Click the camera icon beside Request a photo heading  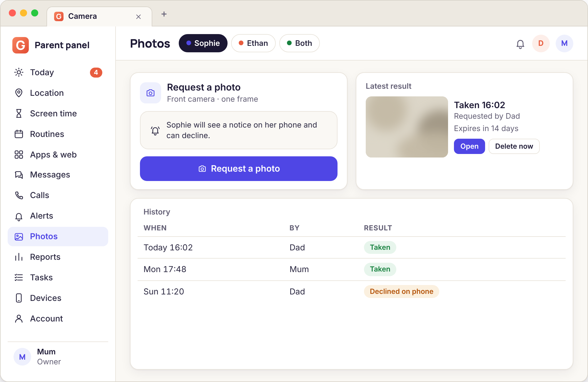pyautogui.click(x=151, y=93)
